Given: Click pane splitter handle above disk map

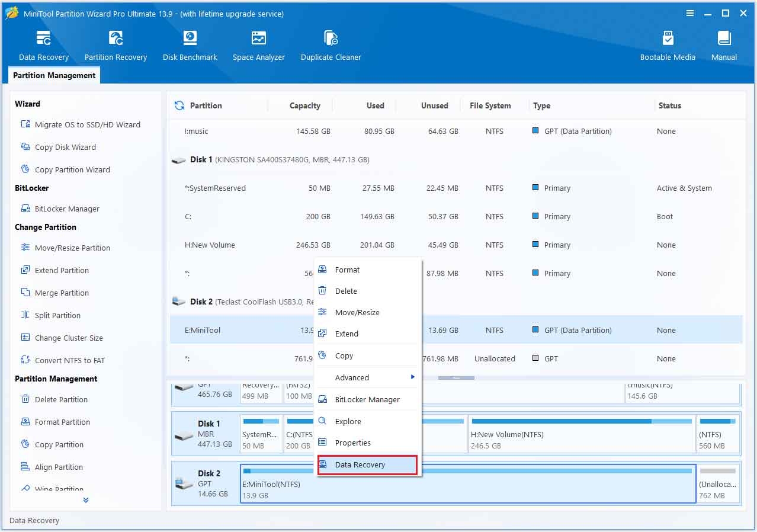Looking at the screenshot, I should pyautogui.click(x=456, y=377).
